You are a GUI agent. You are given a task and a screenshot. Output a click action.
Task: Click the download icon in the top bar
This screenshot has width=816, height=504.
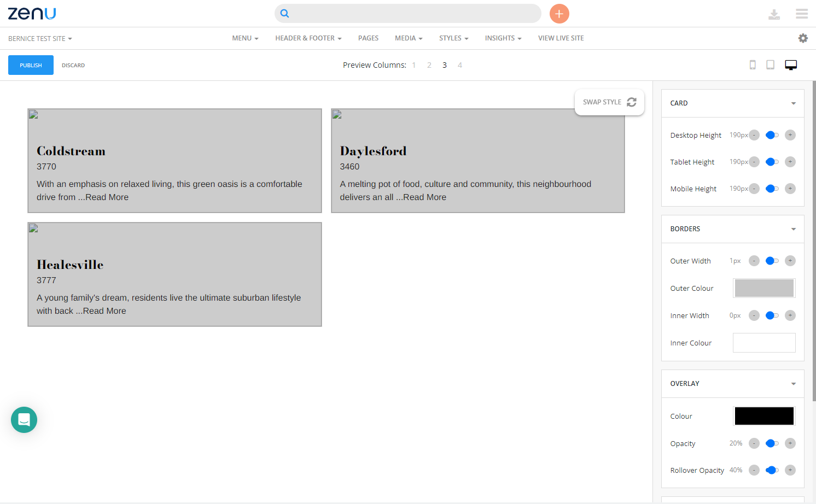[774, 14]
